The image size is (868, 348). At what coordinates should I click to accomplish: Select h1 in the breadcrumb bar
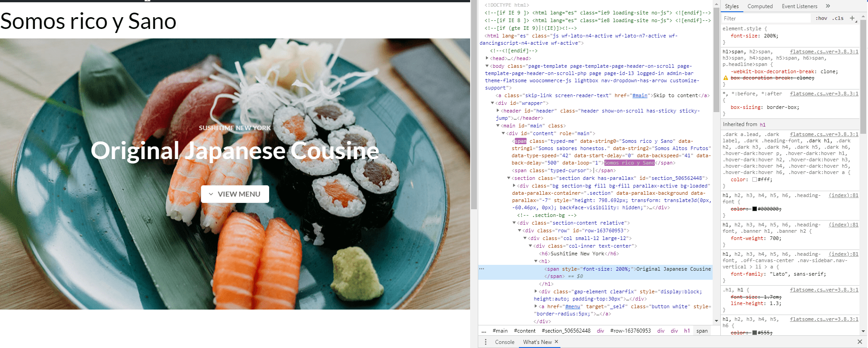[x=687, y=331]
